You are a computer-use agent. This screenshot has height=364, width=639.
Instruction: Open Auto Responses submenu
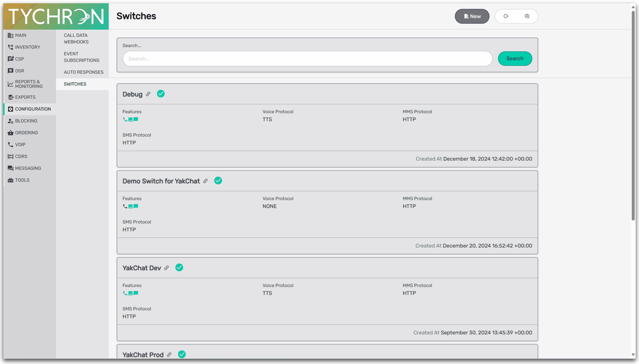click(82, 72)
